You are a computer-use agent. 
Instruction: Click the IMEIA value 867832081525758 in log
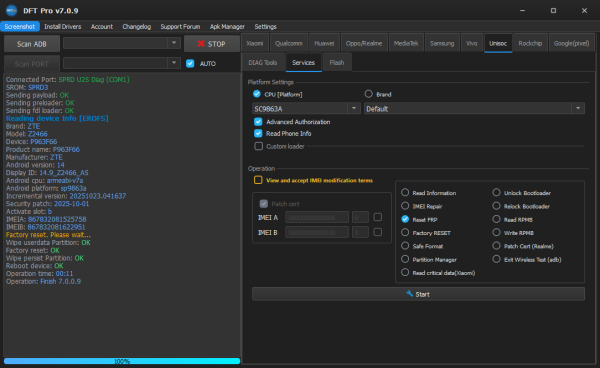click(57, 219)
